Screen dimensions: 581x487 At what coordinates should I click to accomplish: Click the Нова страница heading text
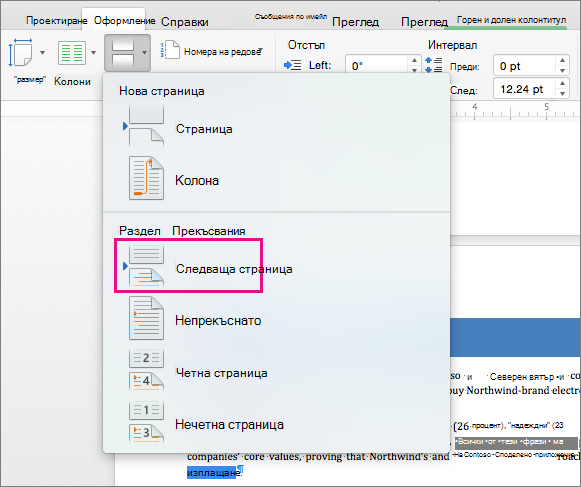pos(162,91)
